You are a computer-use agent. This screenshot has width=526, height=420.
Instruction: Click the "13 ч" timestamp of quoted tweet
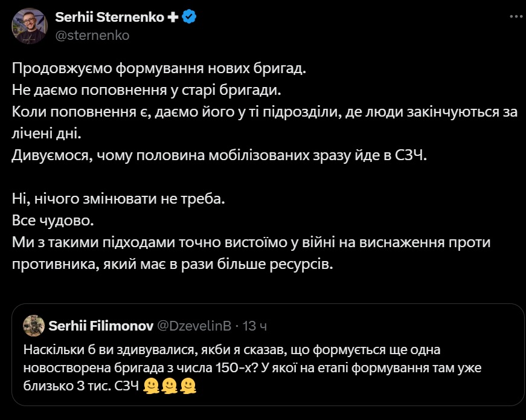pyautogui.click(x=255, y=326)
